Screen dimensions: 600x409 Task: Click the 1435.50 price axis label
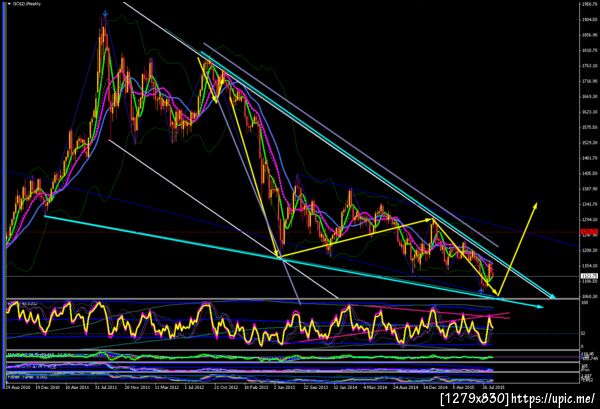pyautogui.click(x=590, y=173)
